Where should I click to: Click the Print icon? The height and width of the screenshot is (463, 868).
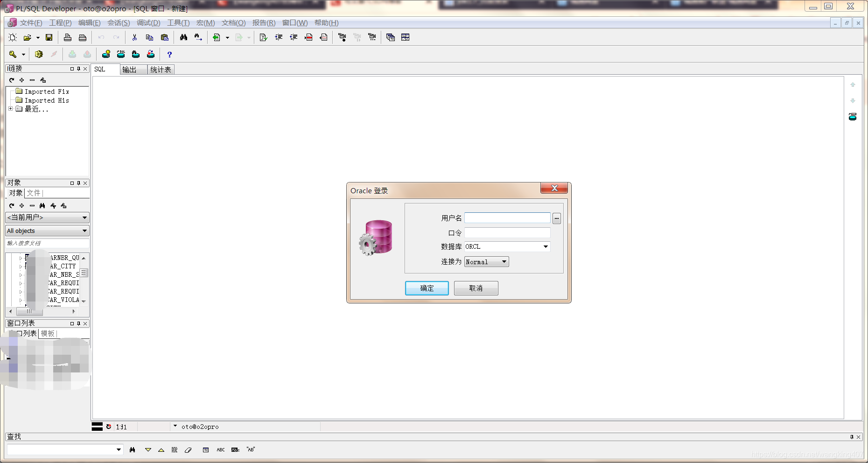(68, 37)
